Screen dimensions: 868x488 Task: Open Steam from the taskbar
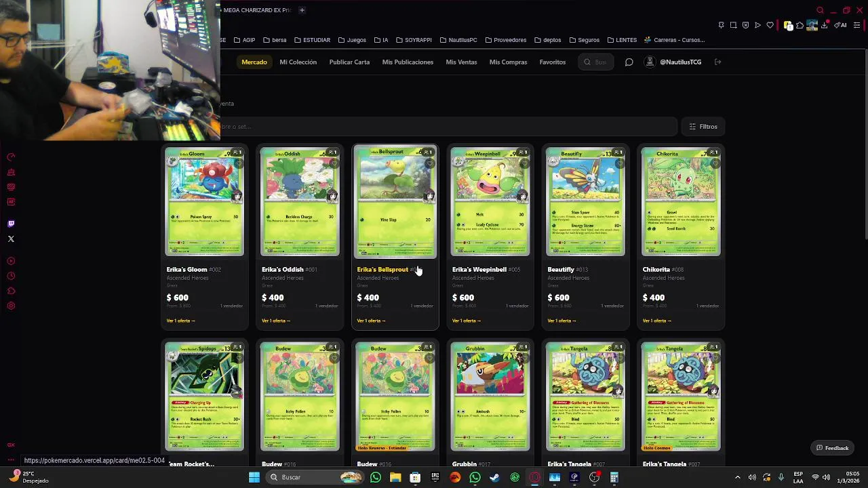point(495,477)
